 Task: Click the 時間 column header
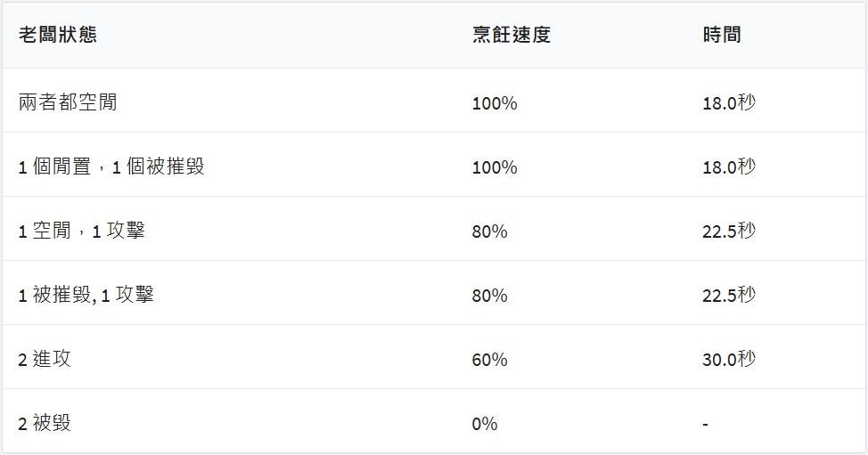pyautogui.click(x=721, y=35)
